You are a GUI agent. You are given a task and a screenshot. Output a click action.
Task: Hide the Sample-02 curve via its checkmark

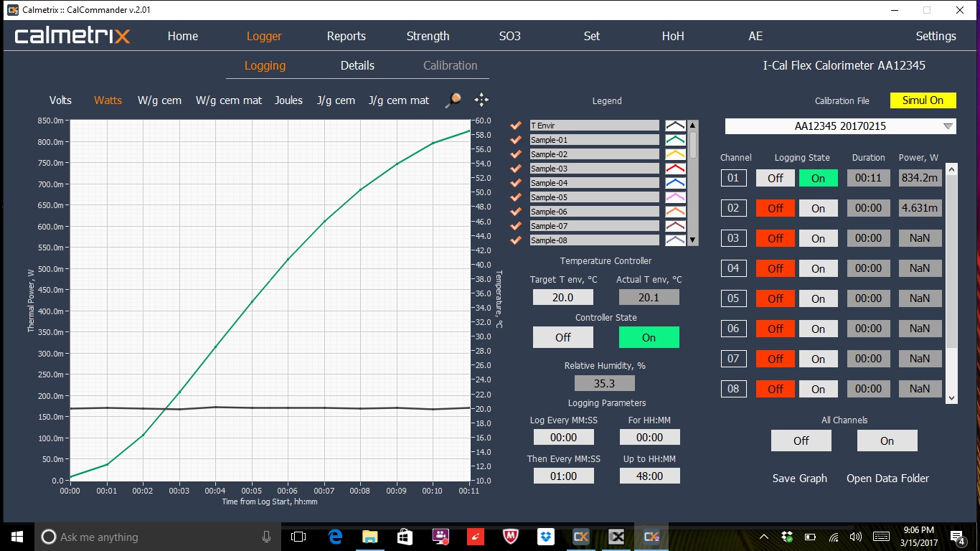click(516, 154)
